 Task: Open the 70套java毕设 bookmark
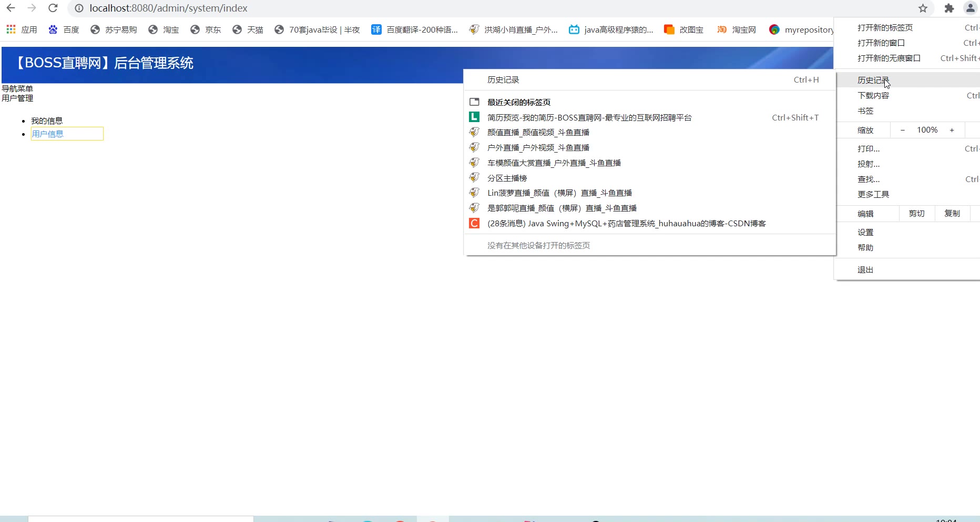point(317,29)
